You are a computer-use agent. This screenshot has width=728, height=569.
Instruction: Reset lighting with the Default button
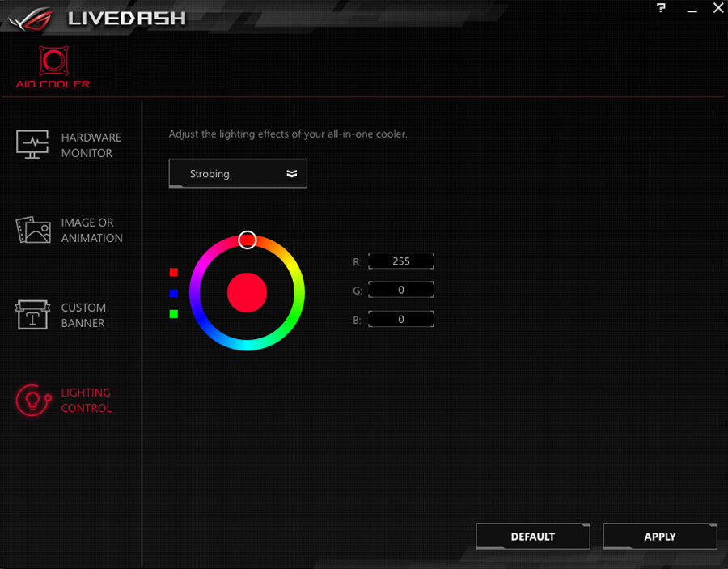(532, 536)
